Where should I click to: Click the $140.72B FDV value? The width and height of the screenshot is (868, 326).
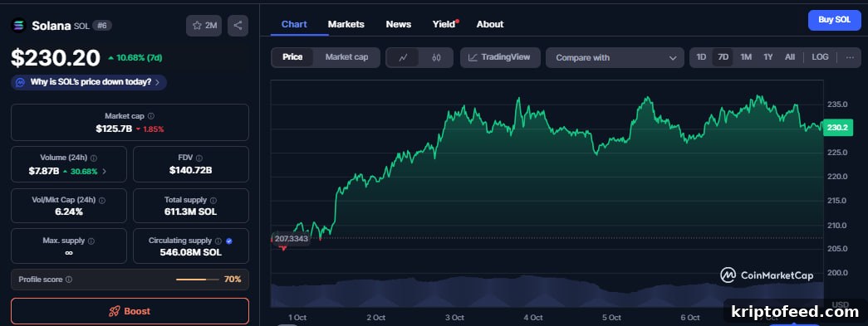(191, 171)
